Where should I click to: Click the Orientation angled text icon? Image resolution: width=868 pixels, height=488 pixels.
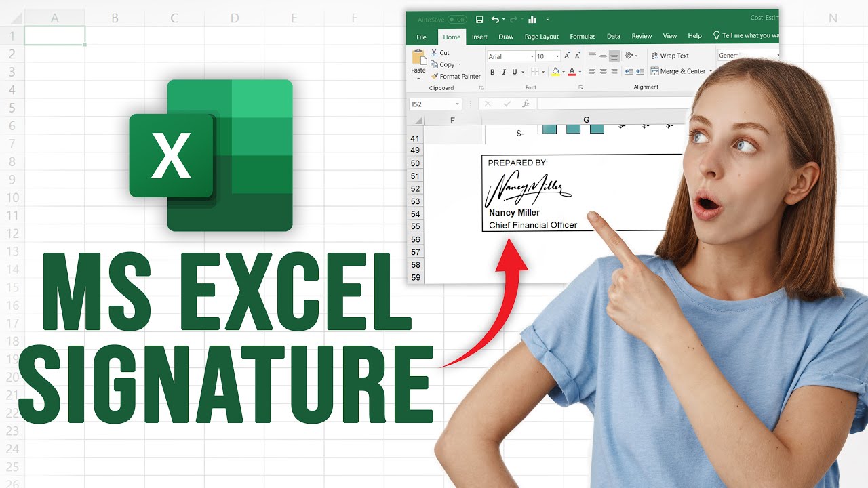[629, 56]
